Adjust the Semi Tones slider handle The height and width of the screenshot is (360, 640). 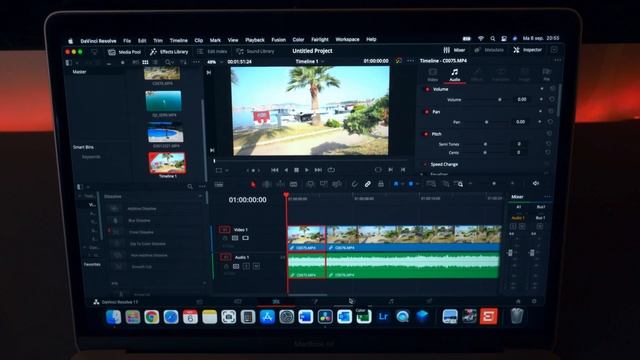coord(485,144)
